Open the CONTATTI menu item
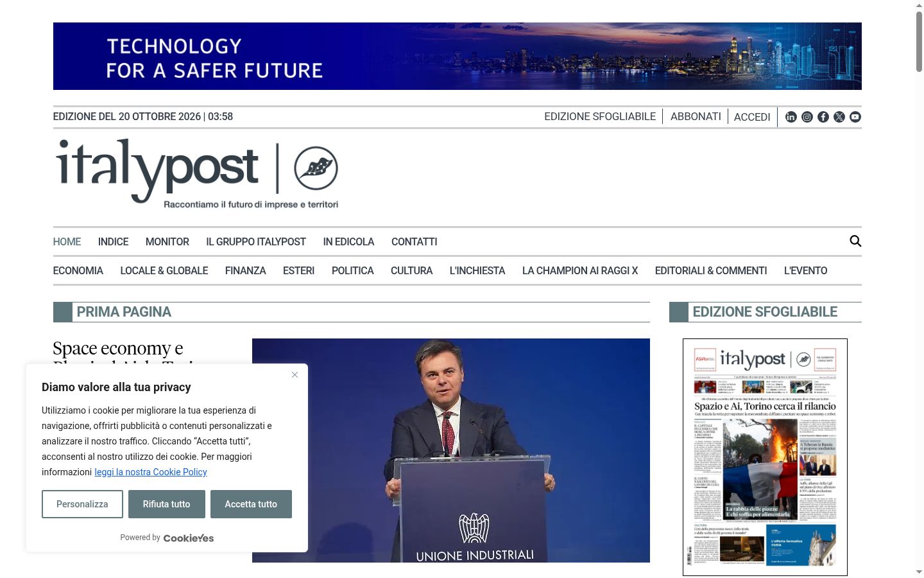Screen dimensions: 924x578 (414, 241)
